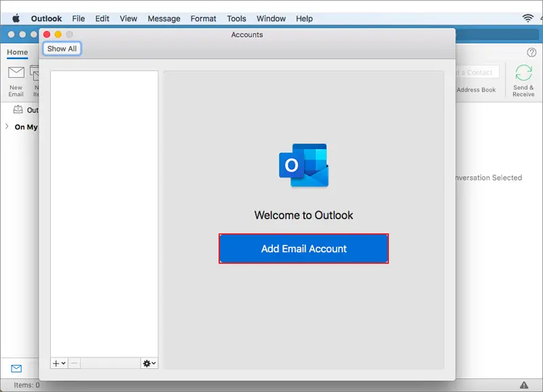Open the Apple menu

[16, 18]
